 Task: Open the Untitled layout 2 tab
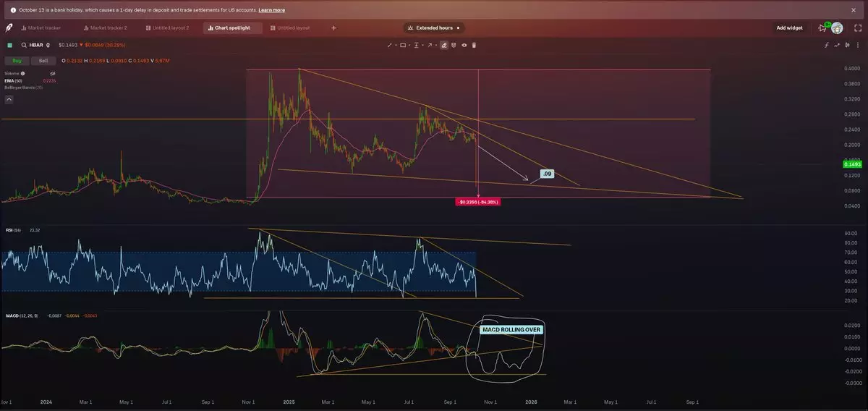[x=170, y=27]
